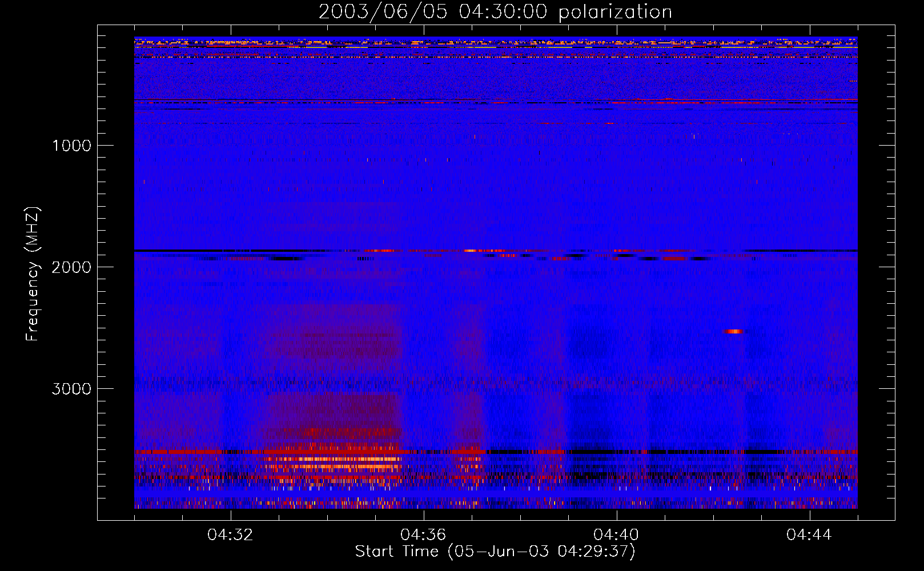Click the 04:36 time tick label

[423, 535]
